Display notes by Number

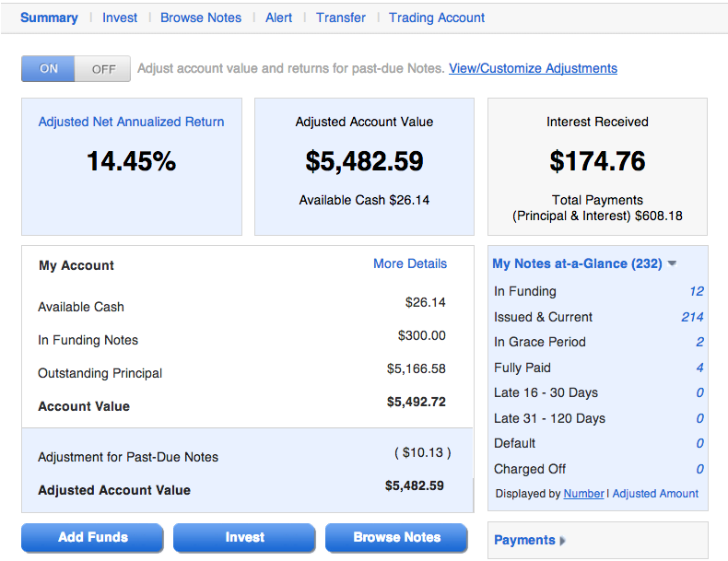tap(583, 494)
